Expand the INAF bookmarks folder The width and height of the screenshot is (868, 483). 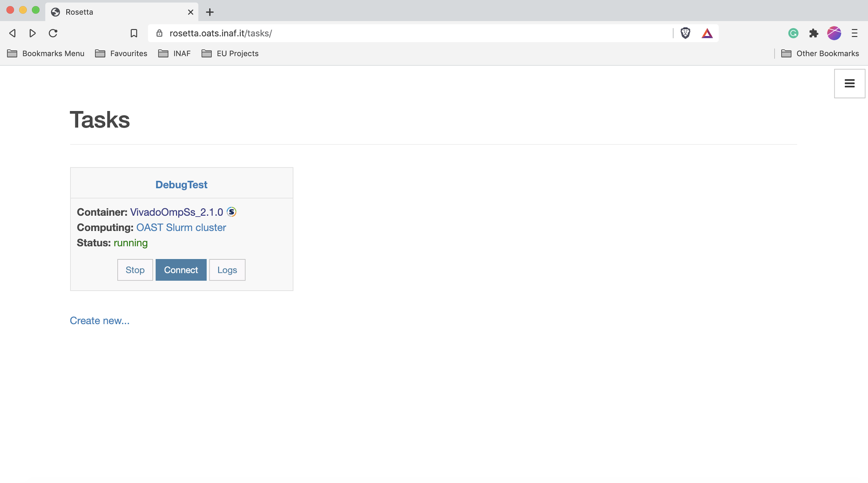(174, 53)
